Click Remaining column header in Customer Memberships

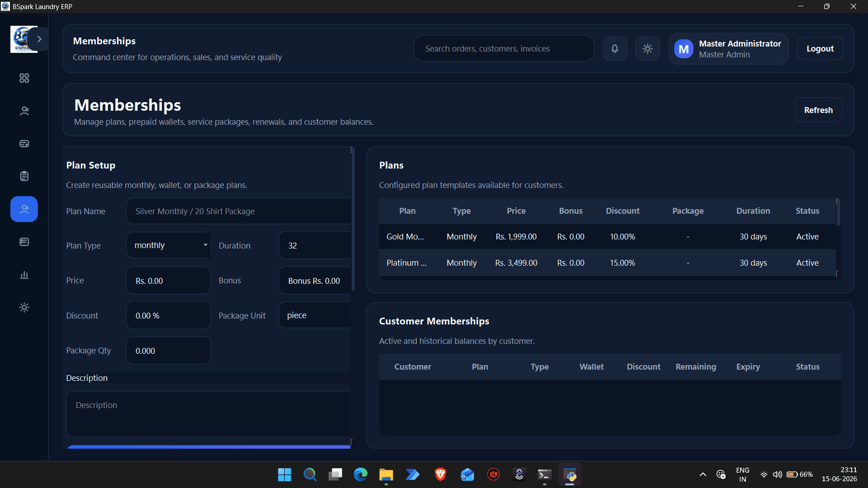[x=696, y=366]
